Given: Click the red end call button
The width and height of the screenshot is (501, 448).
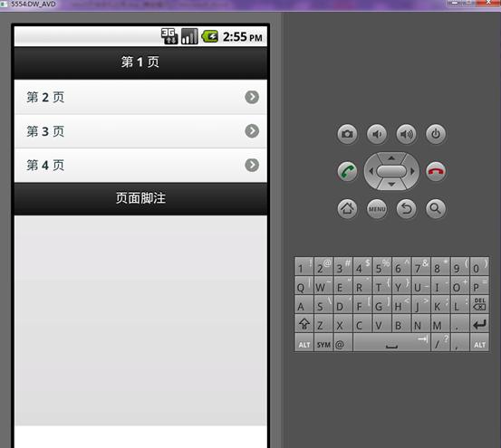Looking at the screenshot, I should [436, 171].
